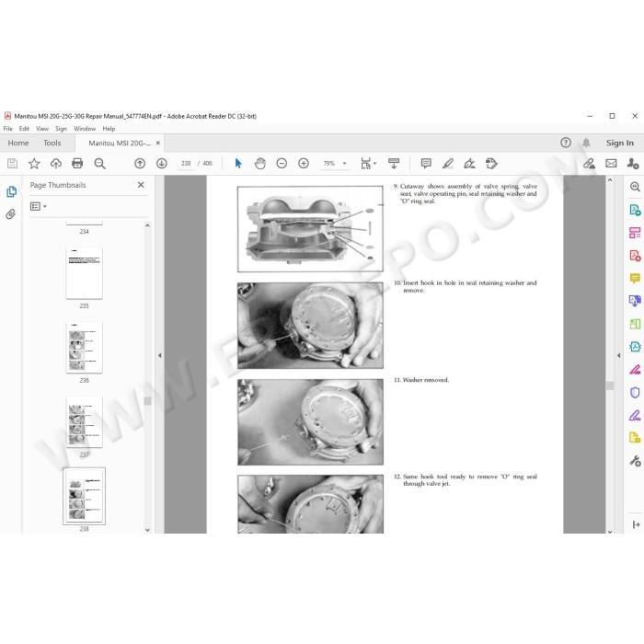The height and width of the screenshot is (644, 644).
Task: Switch to the Tools tab
Action: pyautogui.click(x=52, y=143)
